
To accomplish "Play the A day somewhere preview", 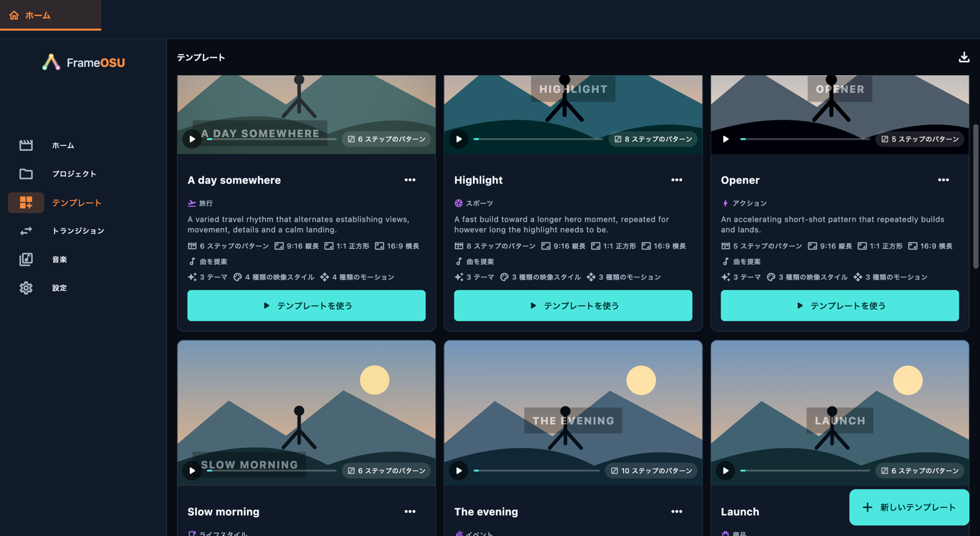I will pos(192,139).
